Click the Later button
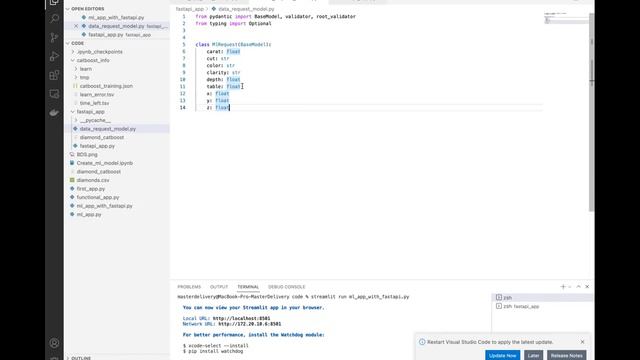The image size is (640, 360). click(x=533, y=355)
